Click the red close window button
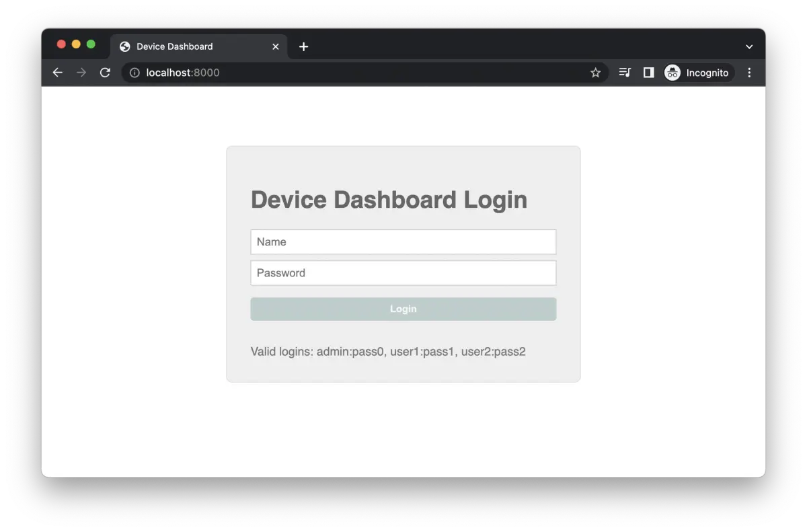 coord(61,44)
